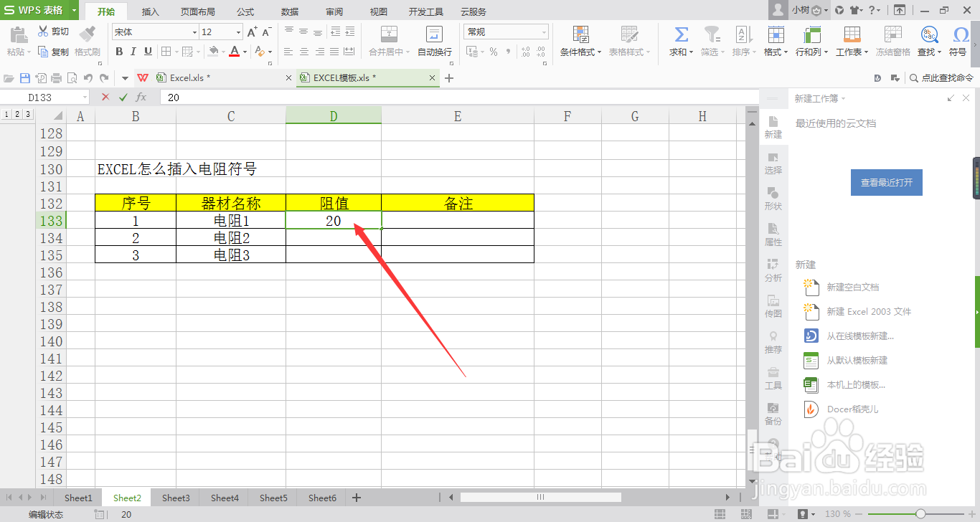Image resolution: width=980 pixels, height=522 pixels.
Task: Click the 查看最近打开 button
Action: tap(887, 183)
